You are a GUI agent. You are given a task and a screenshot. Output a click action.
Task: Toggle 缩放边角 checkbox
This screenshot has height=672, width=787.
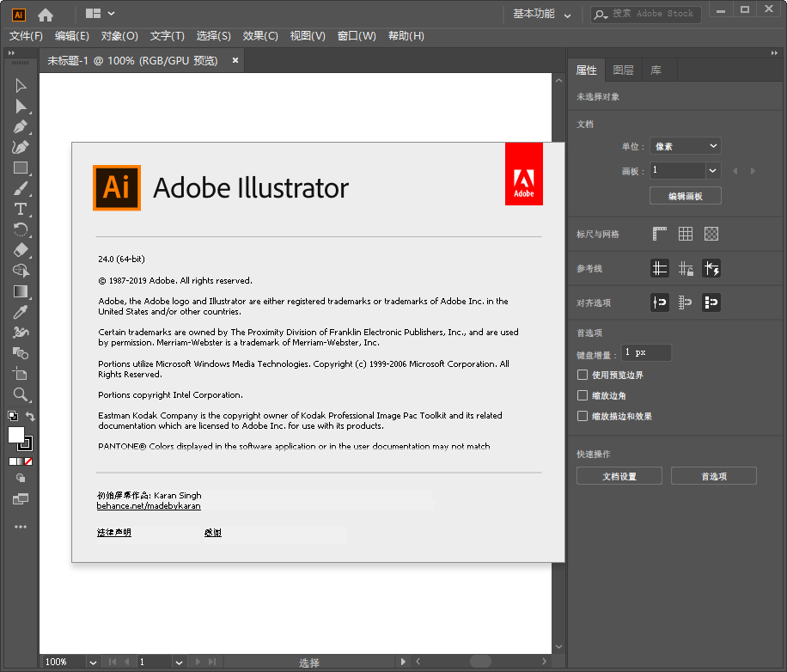point(583,396)
